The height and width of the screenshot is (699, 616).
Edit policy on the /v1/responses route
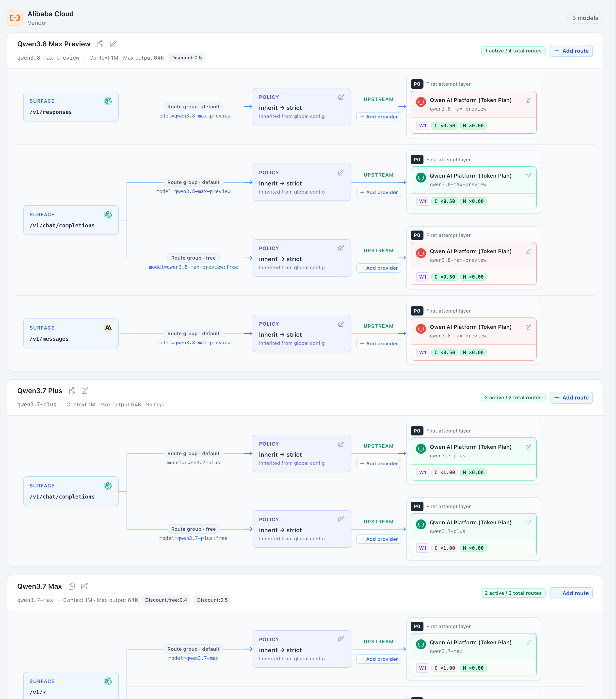341,97
